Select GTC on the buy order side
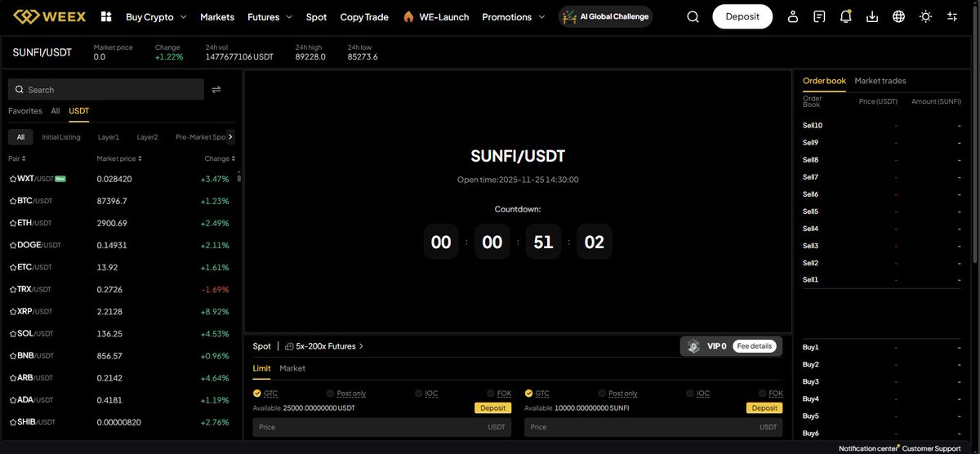The image size is (980, 454). click(265, 394)
